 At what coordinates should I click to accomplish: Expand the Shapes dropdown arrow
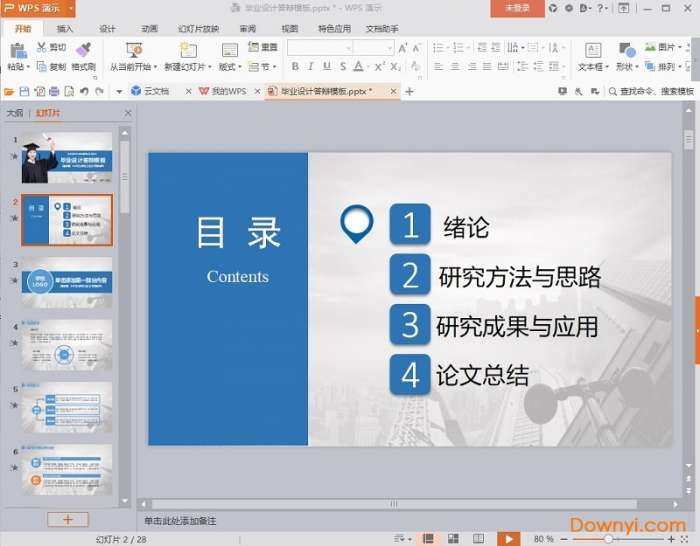tap(637, 67)
